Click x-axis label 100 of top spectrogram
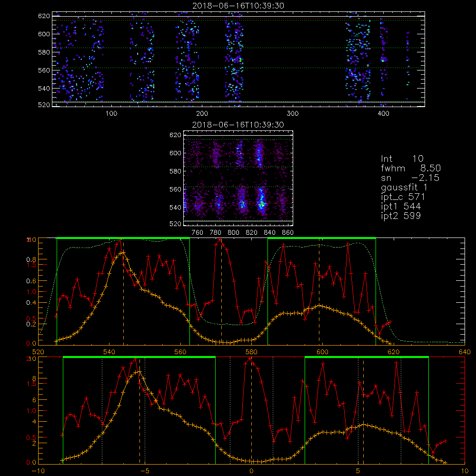Image resolution: width=476 pixels, height=476 pixels. point(111,114)
